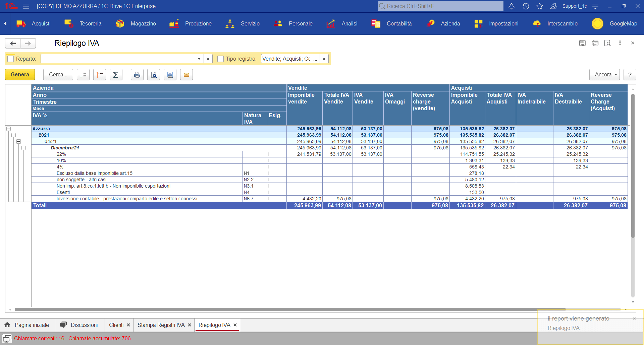Viewport: 644px width, 345px height.
Task: Click the search field Ricerca
Action: [x=441, y=6]
